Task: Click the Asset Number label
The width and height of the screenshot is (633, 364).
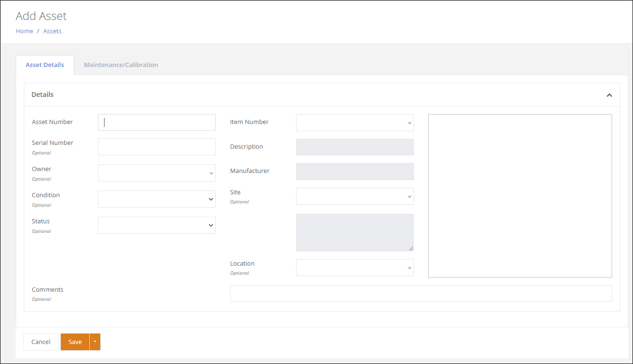Action: tap(52, 122)
